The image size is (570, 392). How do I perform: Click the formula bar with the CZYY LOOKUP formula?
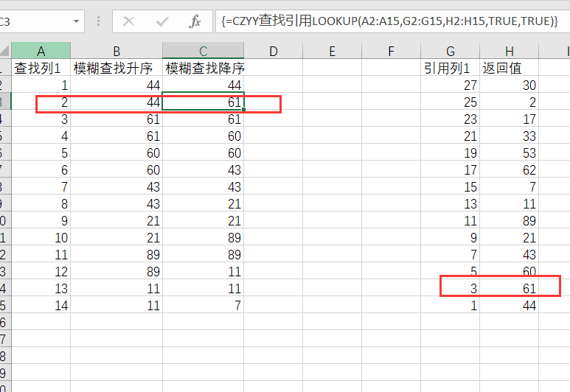[x=392, y=21]
